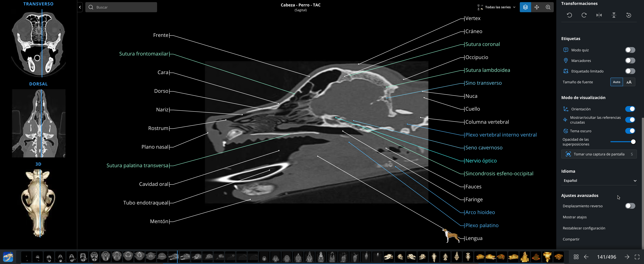Click Tomar una captura de pantalla
The image size is (644, 264).
click(599, 154)
